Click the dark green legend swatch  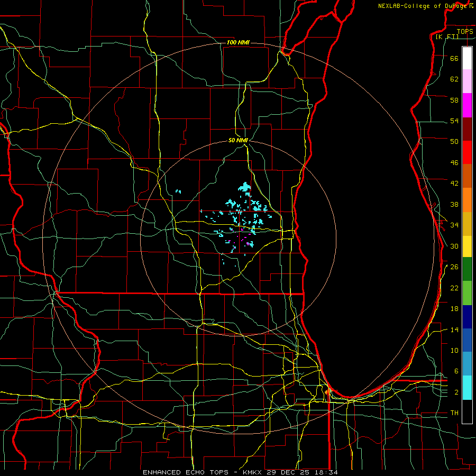(x=467, y=269)
